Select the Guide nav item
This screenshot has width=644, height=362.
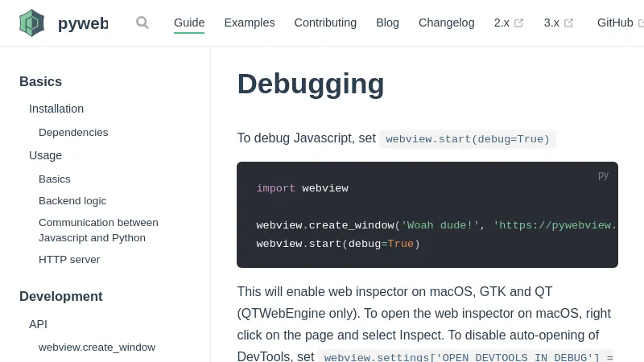tap(189, 23)
